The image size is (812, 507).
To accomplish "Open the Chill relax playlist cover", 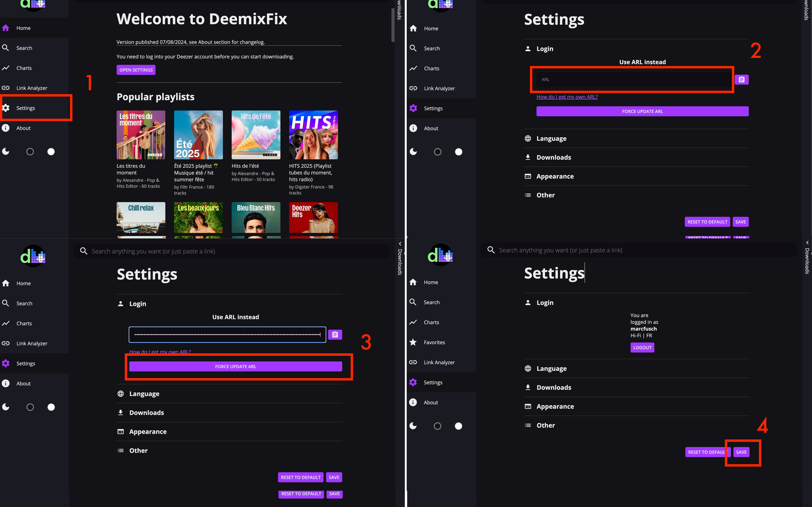I will point(141,218).
